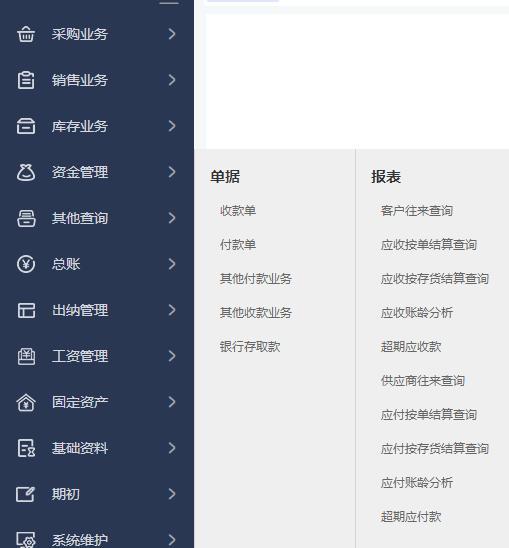Open the 供应商往来查询 report
This screenshot has height=548, width=509.
pyautogui.click(x=423, y=381)
